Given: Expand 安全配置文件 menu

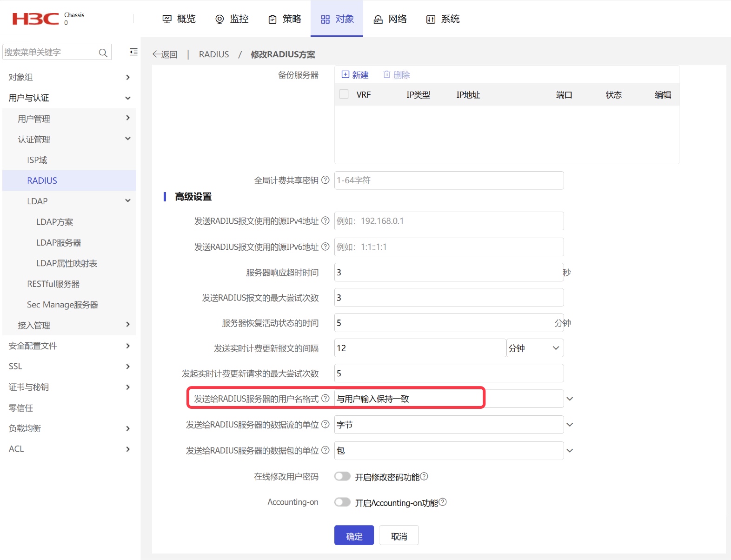Looking at the screenshot, I should 128,346.
